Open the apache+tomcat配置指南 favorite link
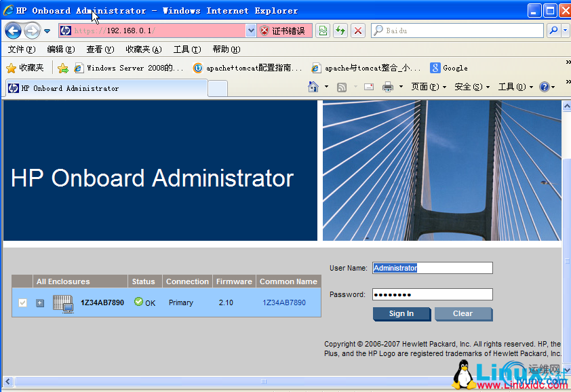 click(x=248, y=68)
